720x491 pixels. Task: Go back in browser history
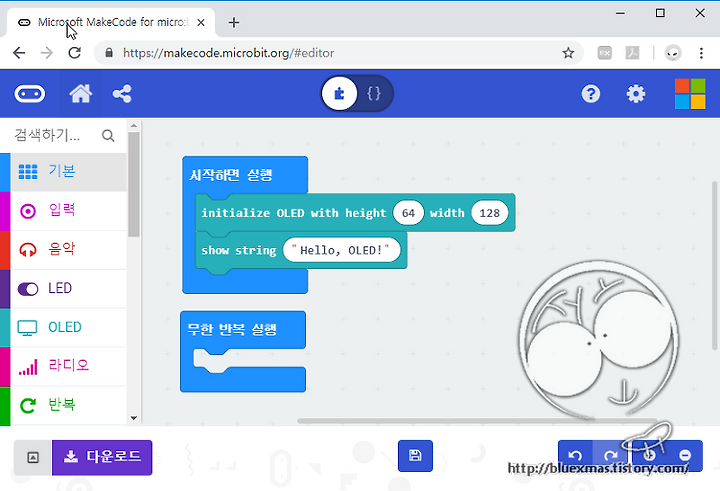point(19,53)
